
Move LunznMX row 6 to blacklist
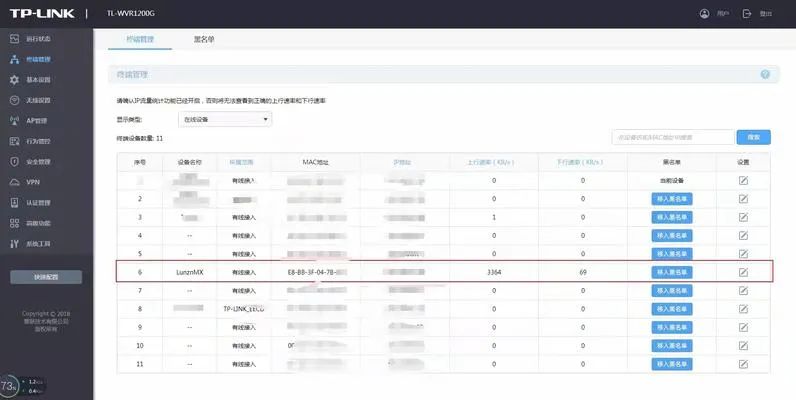coord(672,273)
